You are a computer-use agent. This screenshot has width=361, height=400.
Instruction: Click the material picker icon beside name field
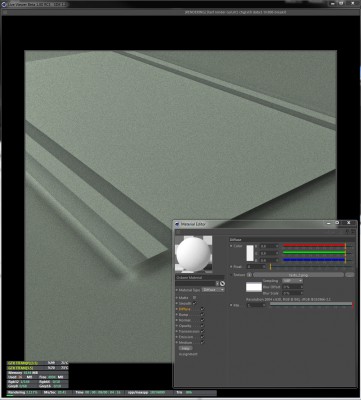click(222, 284)
